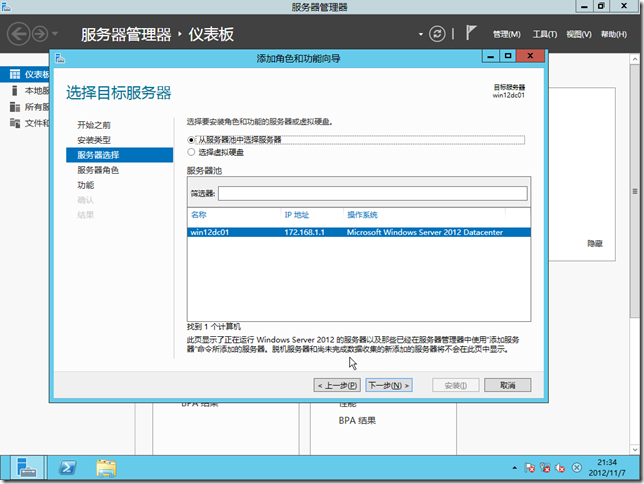Close the add roles wizard window

coord(531,56)
